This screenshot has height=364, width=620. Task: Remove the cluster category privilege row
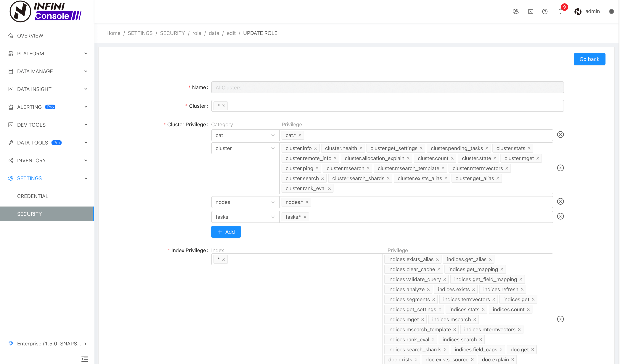[560, 168]
